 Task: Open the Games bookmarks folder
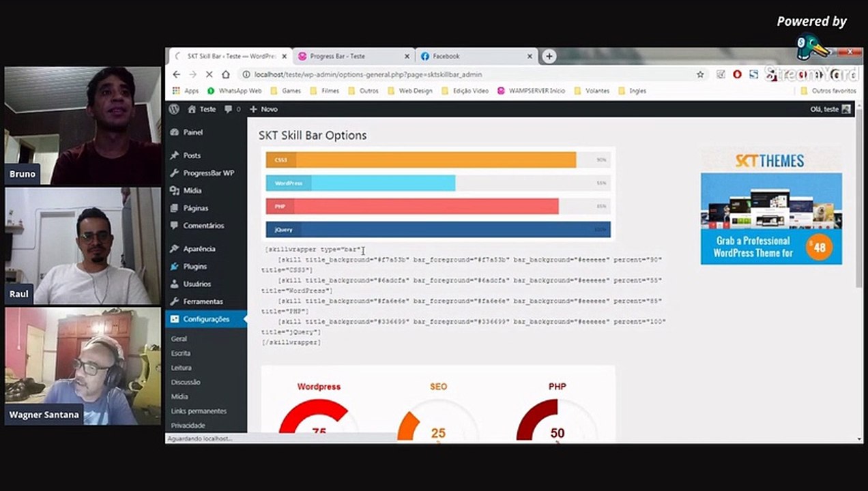(285, 91)
